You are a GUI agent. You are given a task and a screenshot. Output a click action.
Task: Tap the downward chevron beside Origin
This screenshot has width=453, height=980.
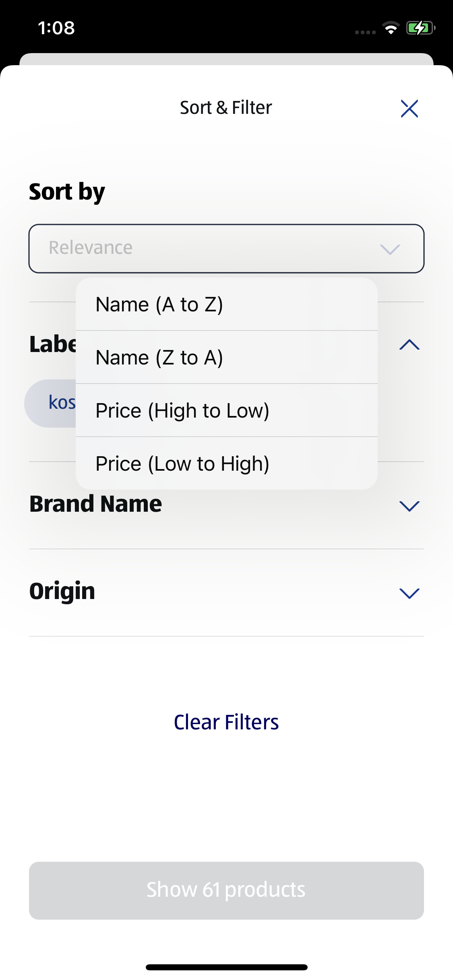(409, 593)
